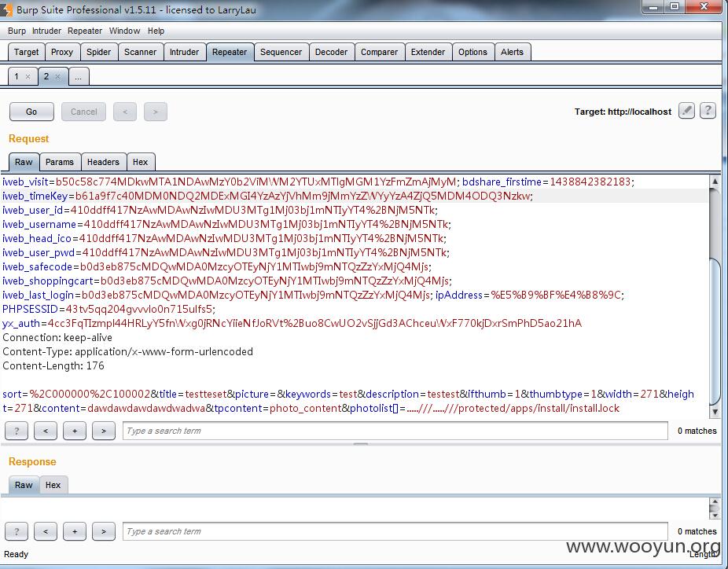728x569 pixels.
Task: Click the Go button to send request
Action: tap(31, 112)
